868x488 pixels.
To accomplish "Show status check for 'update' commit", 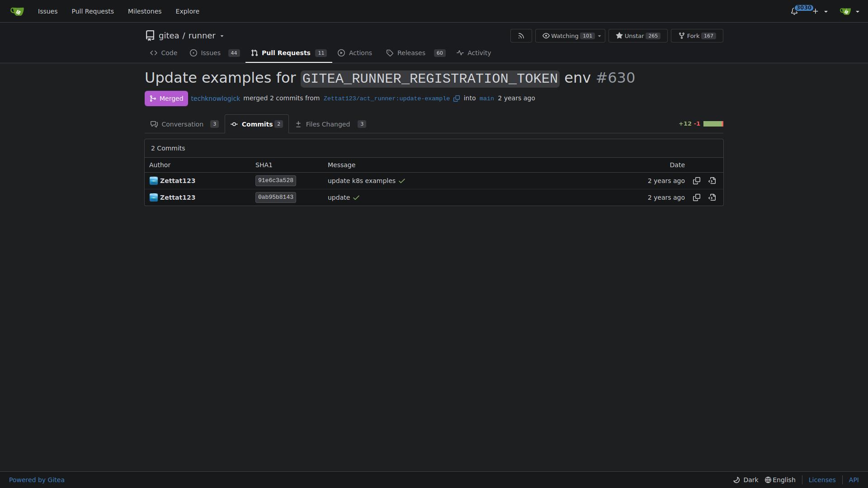I will 356,197.
